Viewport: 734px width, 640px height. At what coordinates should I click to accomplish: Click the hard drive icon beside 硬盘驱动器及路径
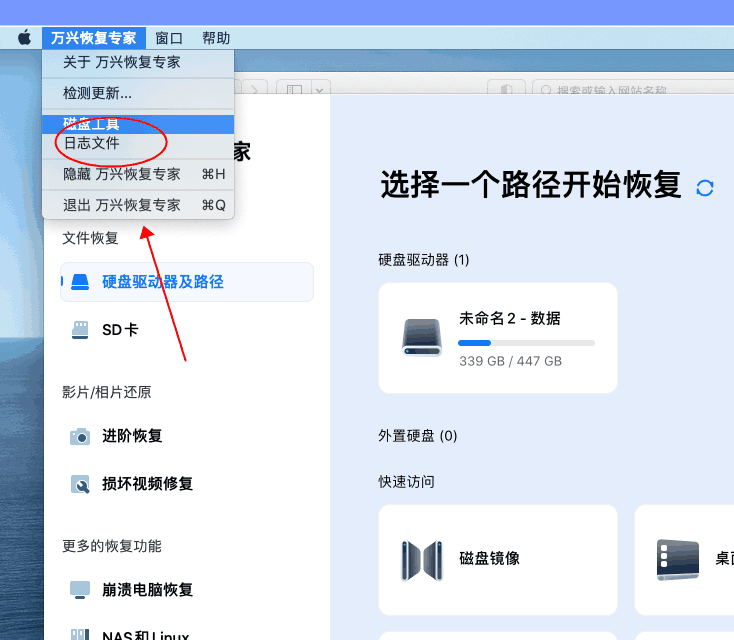[80, 282]
